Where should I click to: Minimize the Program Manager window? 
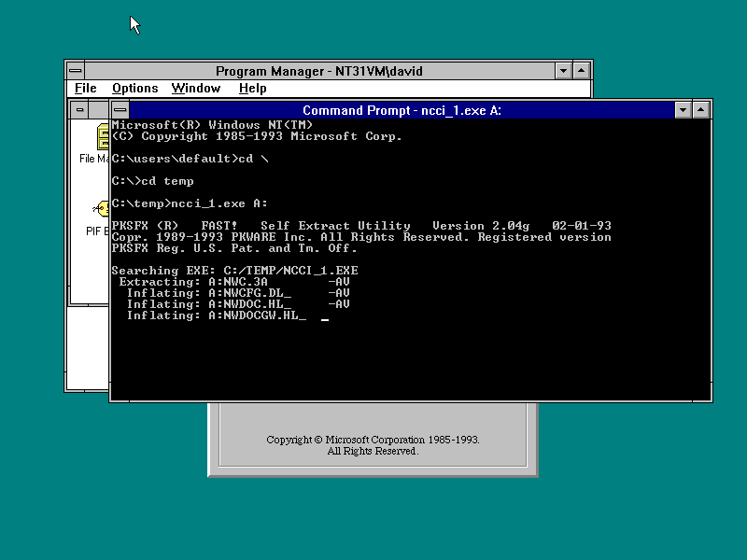563,71
